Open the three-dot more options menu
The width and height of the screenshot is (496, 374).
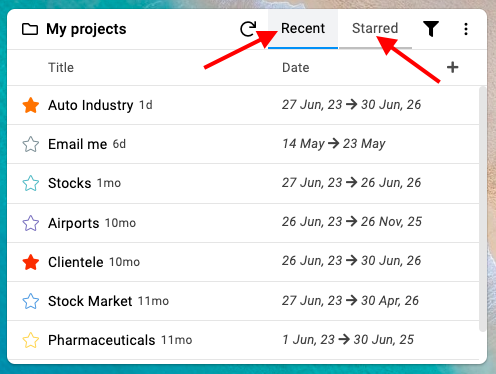tap(466, 29)
